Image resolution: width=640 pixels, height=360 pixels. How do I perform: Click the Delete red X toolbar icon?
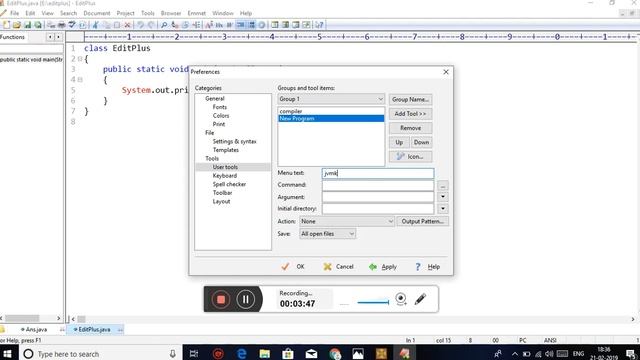point(127,25)
